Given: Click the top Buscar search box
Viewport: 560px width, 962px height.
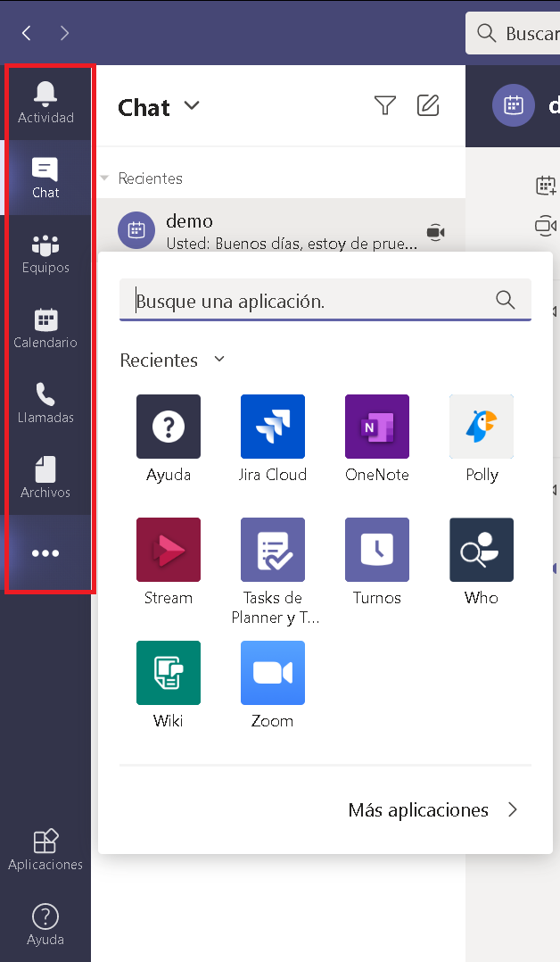Looking at the screenshot, I should click(513, 33).
